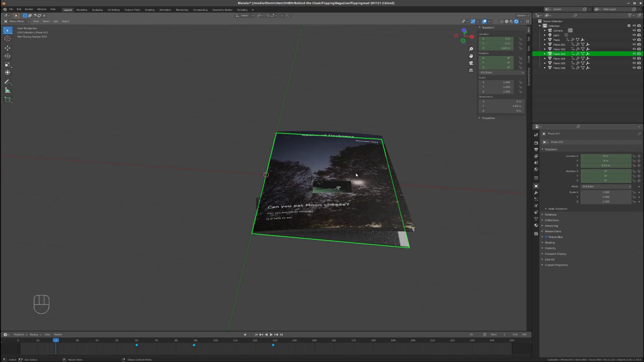644x362 pixels.
Task: Open the Render menu
Action: (29, 9)
